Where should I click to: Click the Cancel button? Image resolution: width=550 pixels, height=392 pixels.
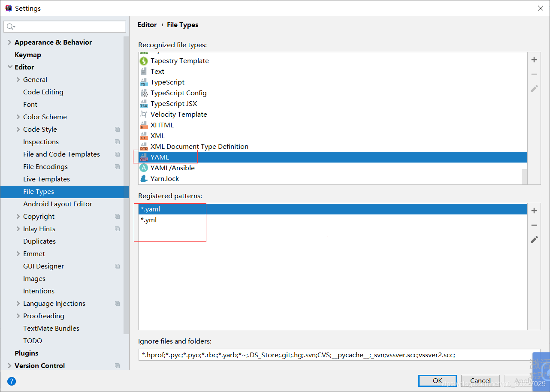tap(480, 380)
